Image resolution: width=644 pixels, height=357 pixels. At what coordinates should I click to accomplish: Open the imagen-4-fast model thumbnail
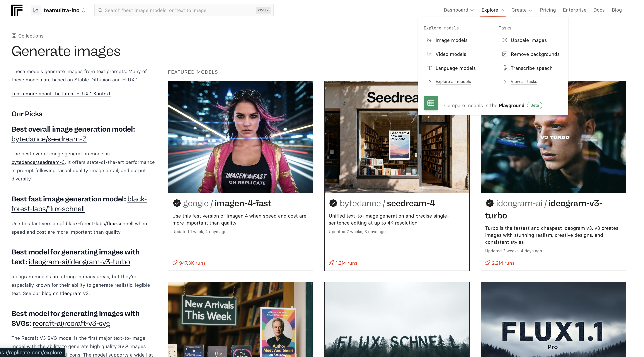240,137
